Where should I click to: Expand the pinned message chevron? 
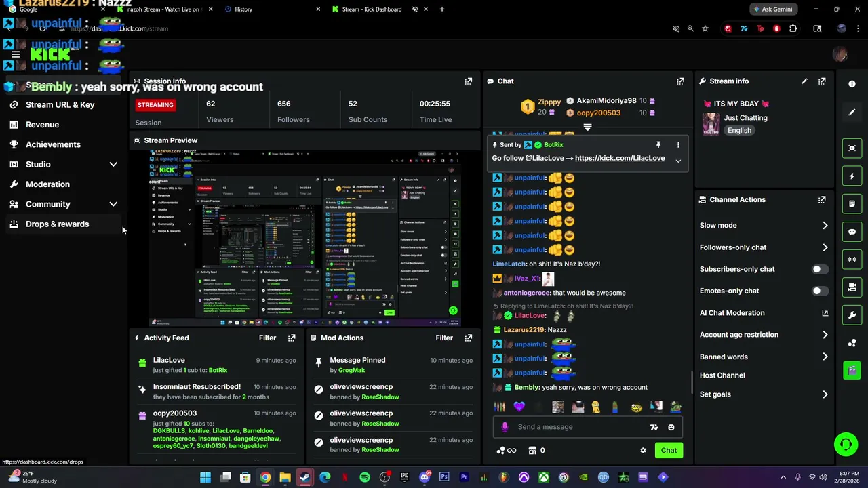pos(678,161)
